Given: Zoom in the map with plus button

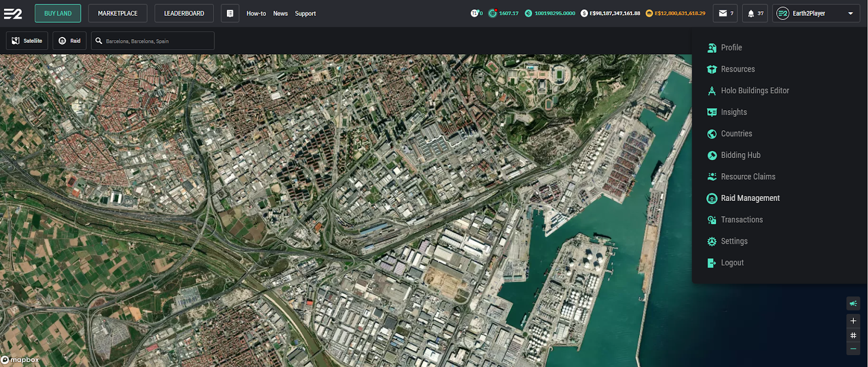Looking at the screenshot, I should pyautogui.click(x=853, y=321).
